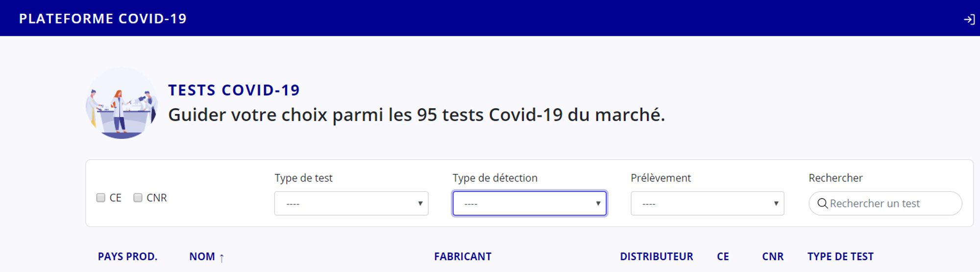Open the Prélèvement dropdown
Image resolution: width=980 pixels, height=272 pixels.
pyautogui.click(x=707, y=204)
